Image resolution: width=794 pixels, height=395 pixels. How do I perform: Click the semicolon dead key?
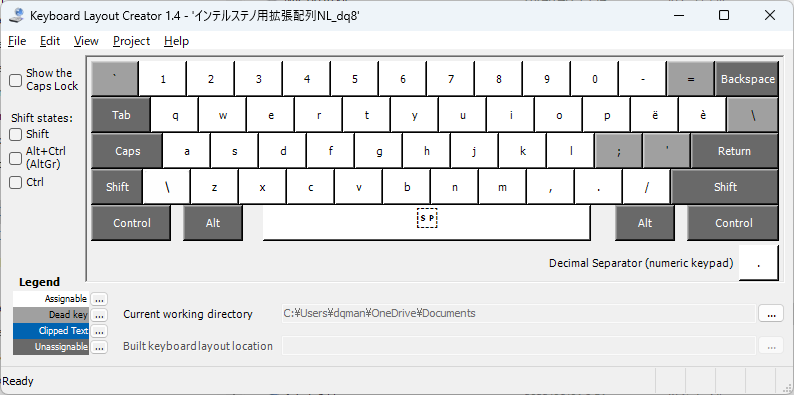click(619, 151)
